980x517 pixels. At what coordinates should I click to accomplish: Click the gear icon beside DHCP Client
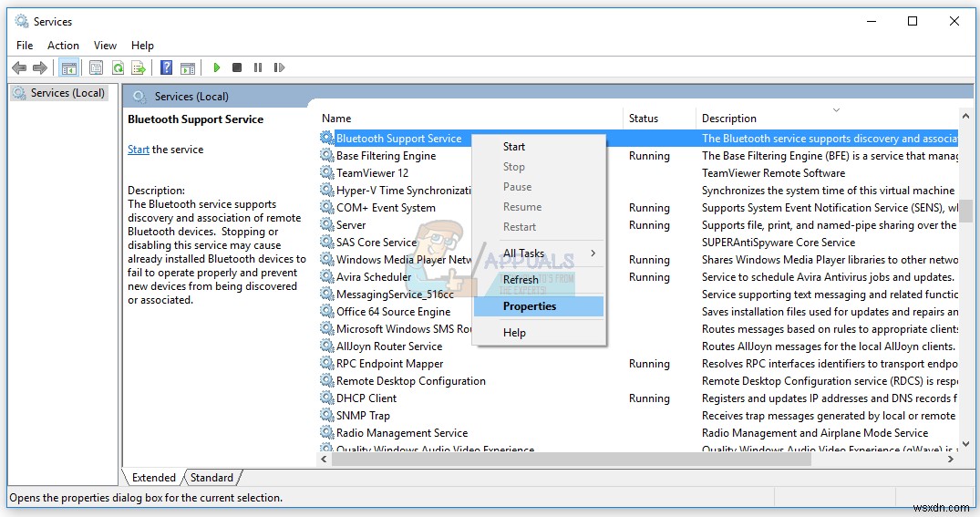coord(327,398)
